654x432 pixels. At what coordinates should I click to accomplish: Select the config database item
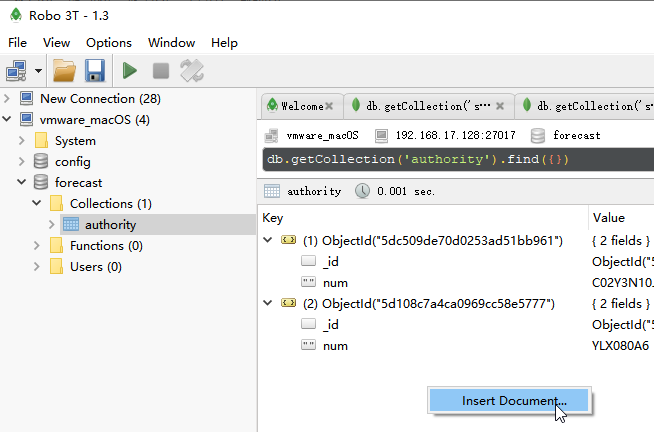73,161
